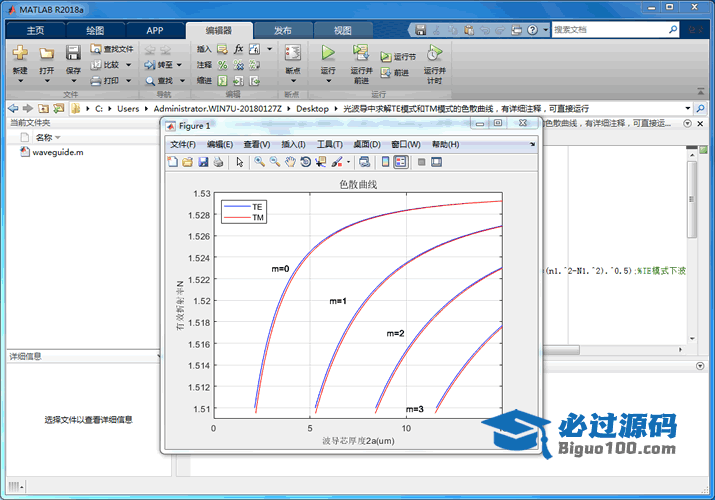715x500 pixels.
Task: Open Figure 1 桌面(D) menu
Action: (x=367, y=144)
